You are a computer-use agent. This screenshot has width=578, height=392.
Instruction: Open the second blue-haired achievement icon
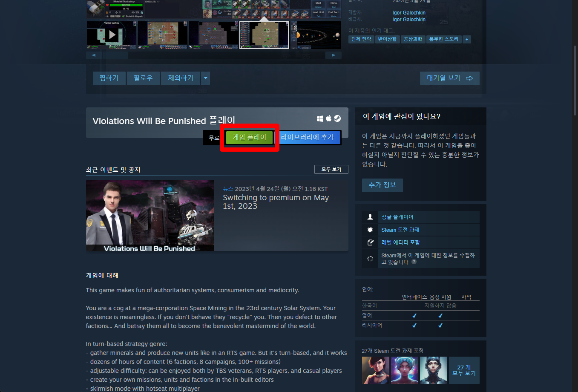405,370
